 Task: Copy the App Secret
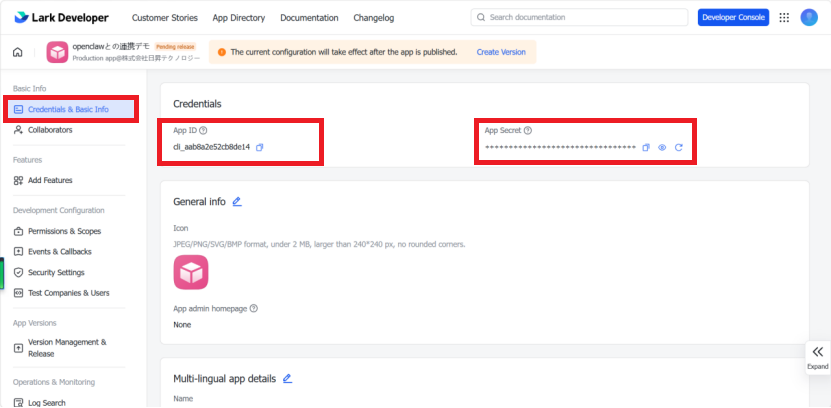pos(646,147)
